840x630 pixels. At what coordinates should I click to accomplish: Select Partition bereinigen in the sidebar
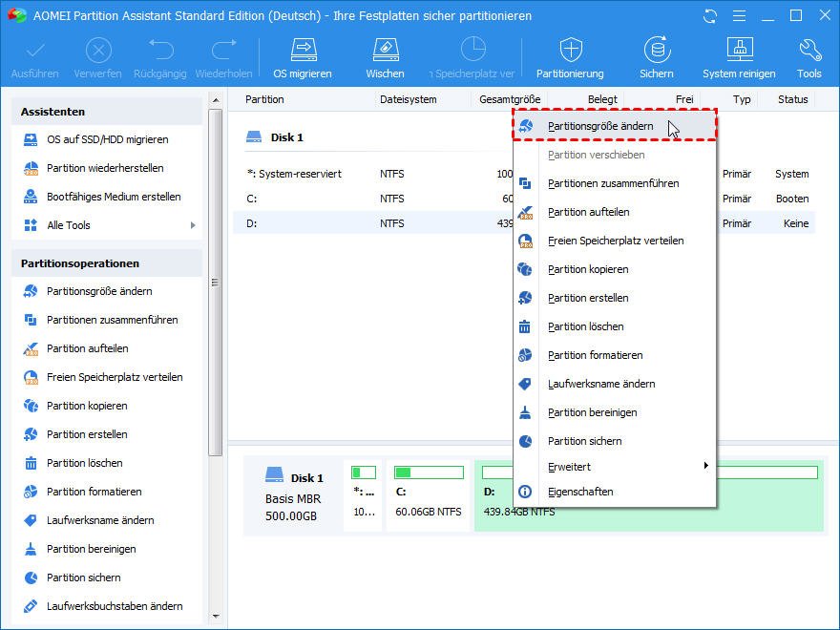click(91, 549)
